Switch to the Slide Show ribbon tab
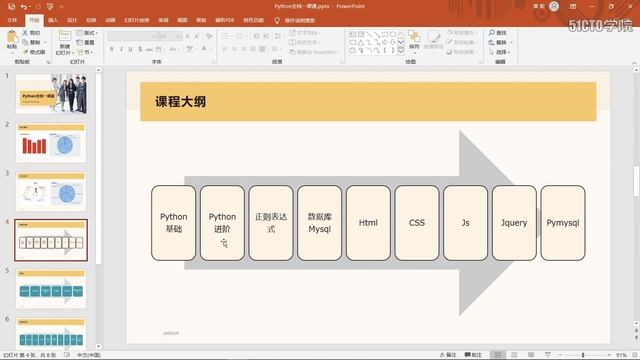640x360 pixels. pyautogui.click(x=137, y=20)
